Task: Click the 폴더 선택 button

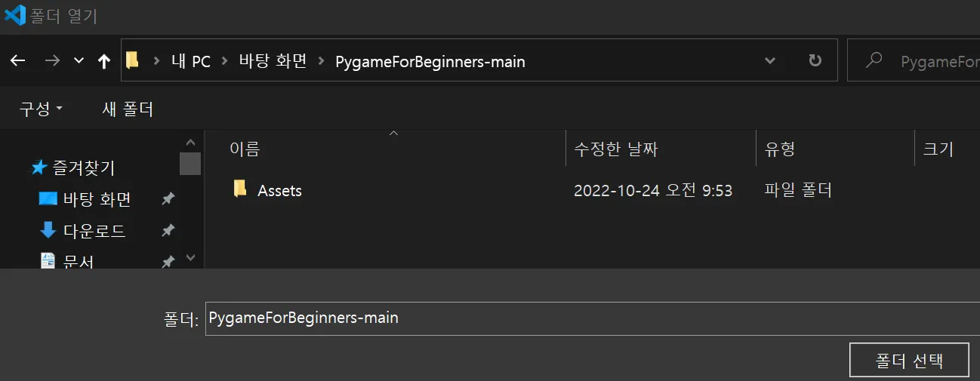Action: tap(909, 360)
